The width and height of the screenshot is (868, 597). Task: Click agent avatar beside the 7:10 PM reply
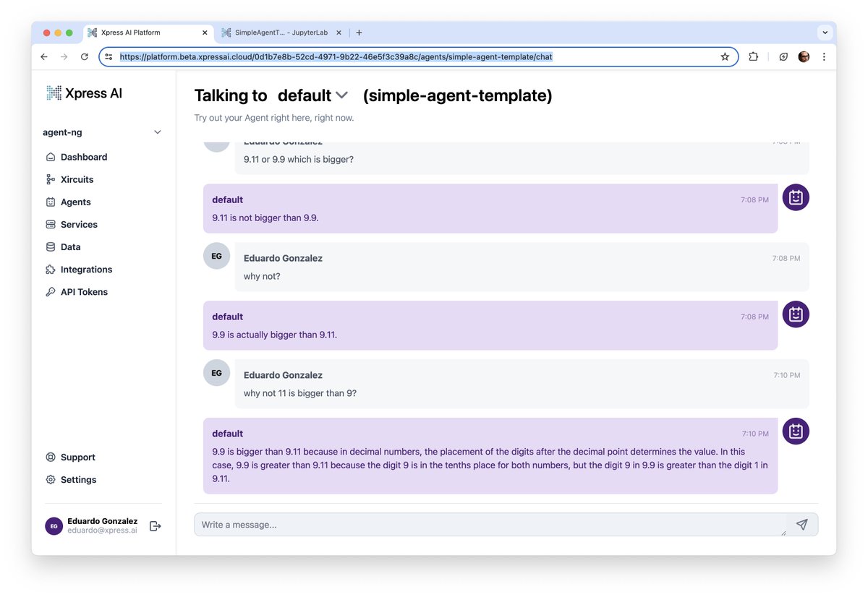pos(796,431)
